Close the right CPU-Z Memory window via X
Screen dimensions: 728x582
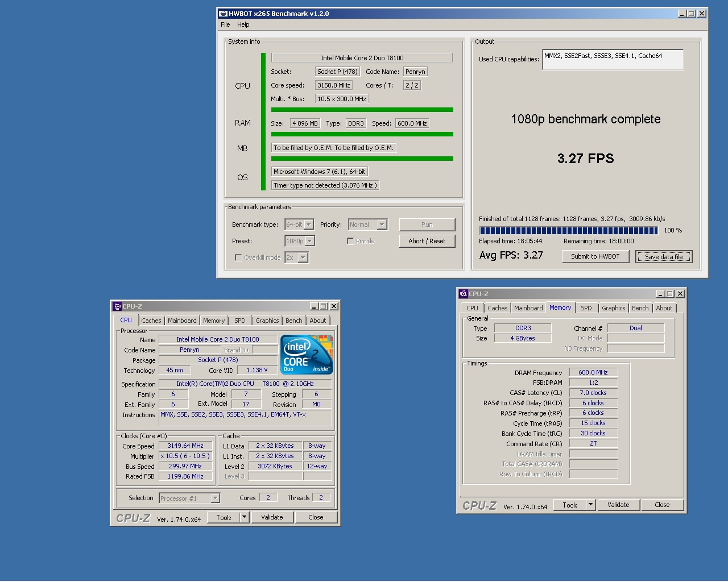point(680,294)
